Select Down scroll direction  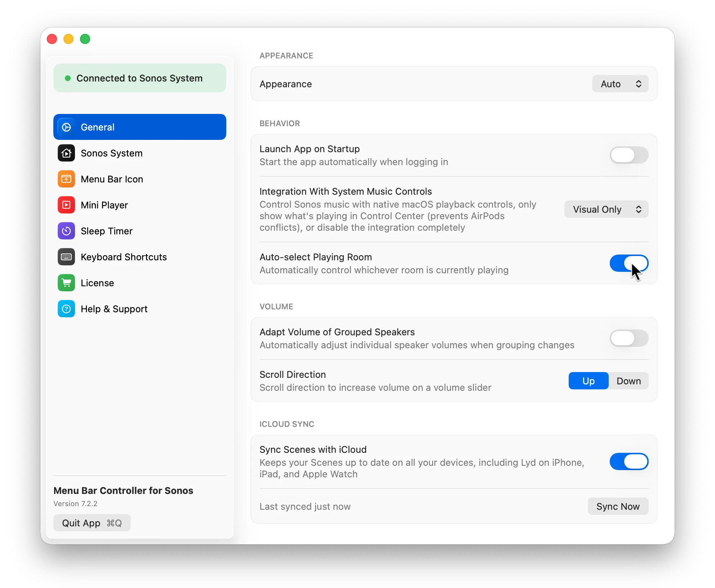click(x=629, y=381)
